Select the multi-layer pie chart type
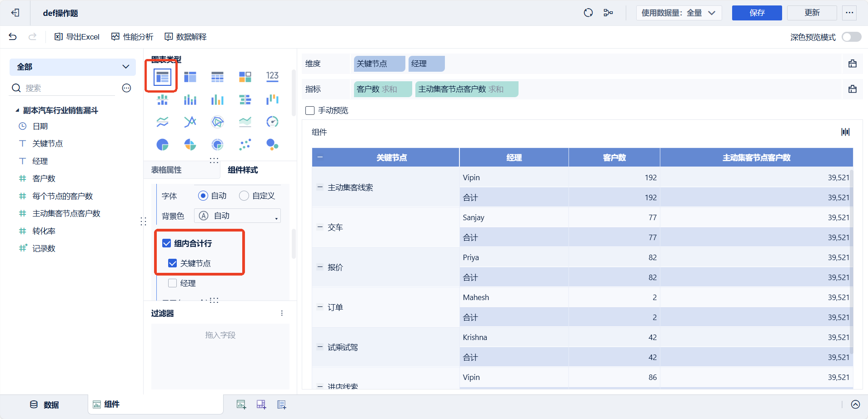This screenshot has width=868, height=419. [217, 144]
